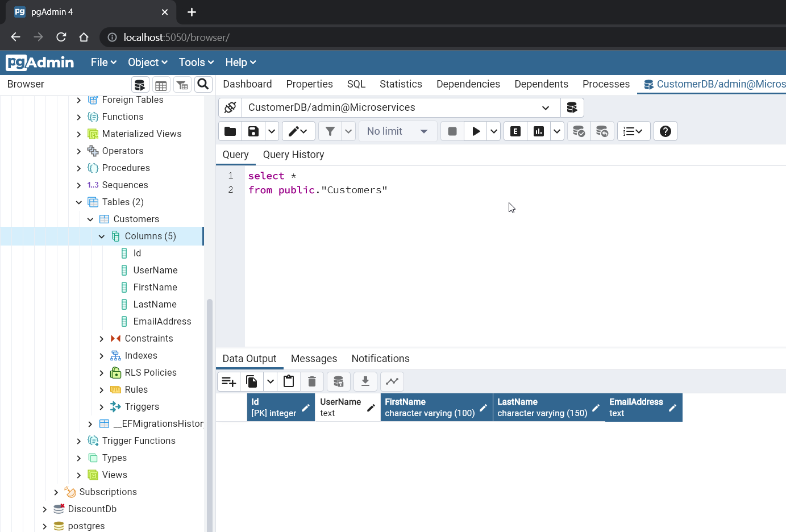This screenshot has height=532, width=786.
Task: Delete selected rows with trash icon
Action: click(312, 381)
